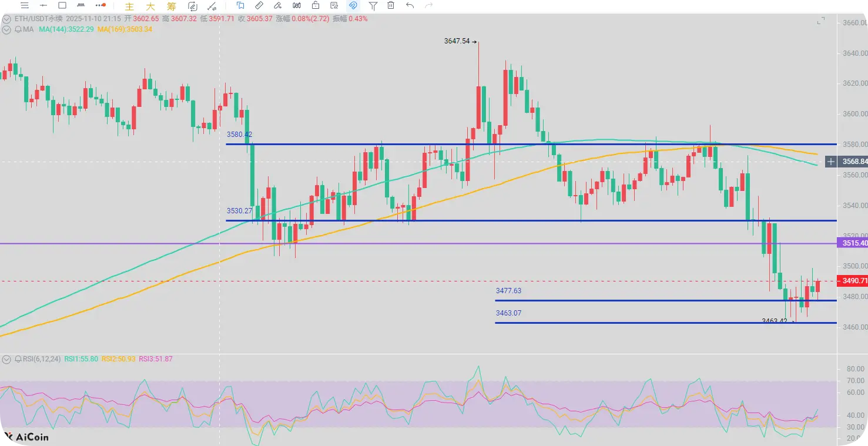Click the RSI1:55.80 legend value
This screenshot has width=868, height=446.
click(81, 358)
